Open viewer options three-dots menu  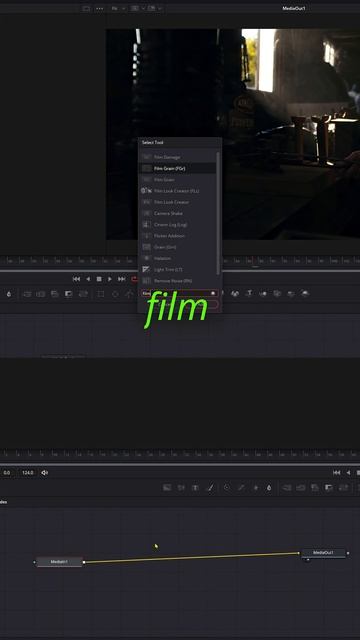(99, 8)
